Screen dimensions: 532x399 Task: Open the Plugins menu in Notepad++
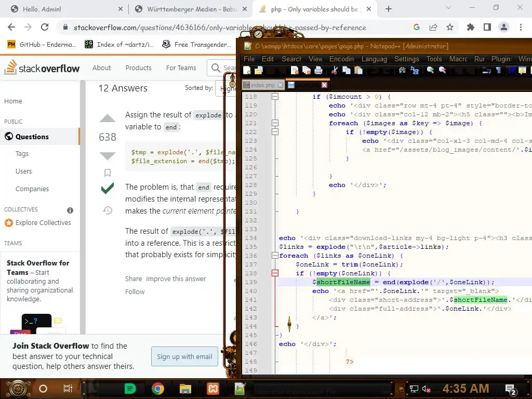(x=501, y=59)
